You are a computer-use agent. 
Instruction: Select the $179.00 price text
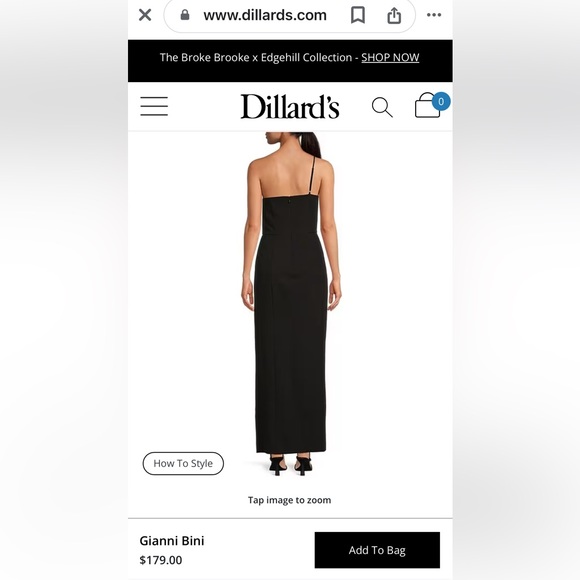[161, 560]
